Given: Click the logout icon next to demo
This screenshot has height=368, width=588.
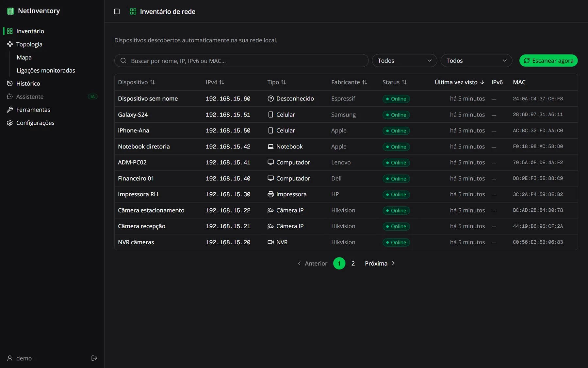Looking at the screenshot, I should [x=94, y=358].
